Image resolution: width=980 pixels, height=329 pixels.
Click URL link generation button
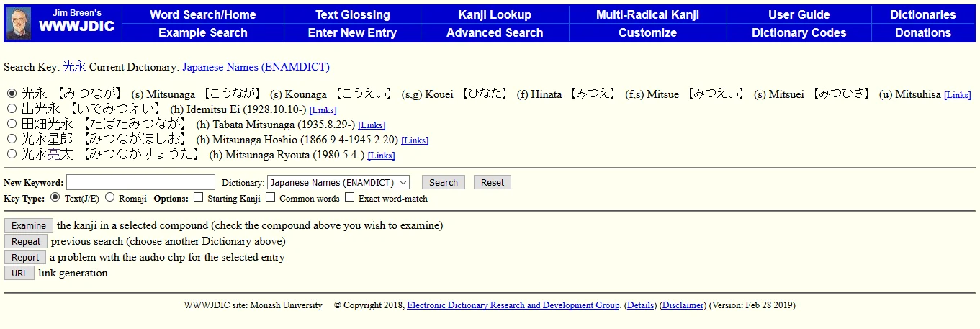(19, 273)
